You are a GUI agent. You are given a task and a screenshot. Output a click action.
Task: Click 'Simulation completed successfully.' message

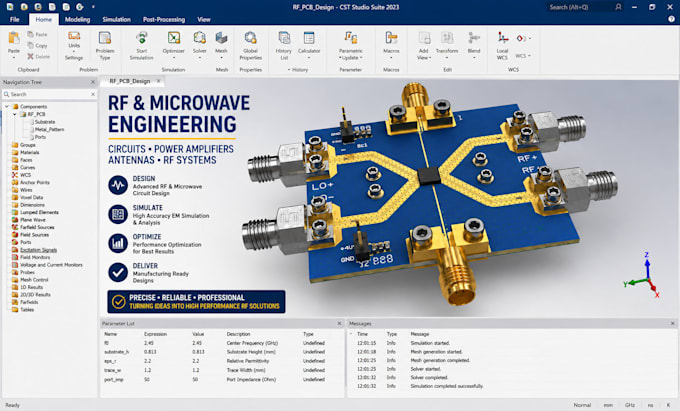pos(447,386)
